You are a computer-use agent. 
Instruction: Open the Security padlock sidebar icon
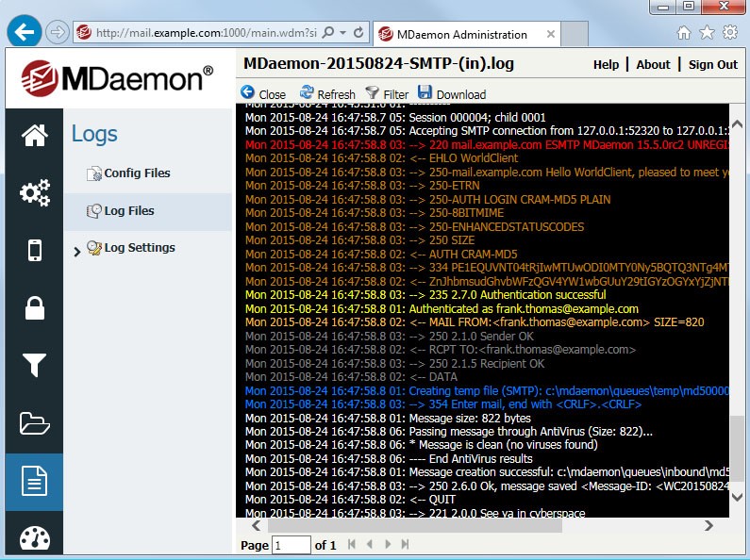point(35,307)
